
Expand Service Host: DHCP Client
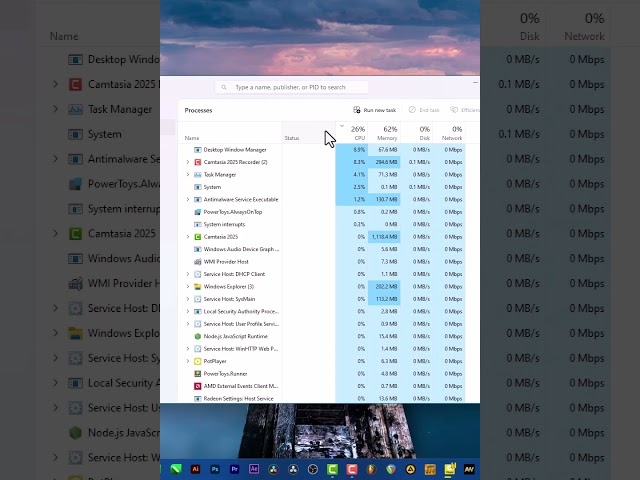click(x=188, y=274)
